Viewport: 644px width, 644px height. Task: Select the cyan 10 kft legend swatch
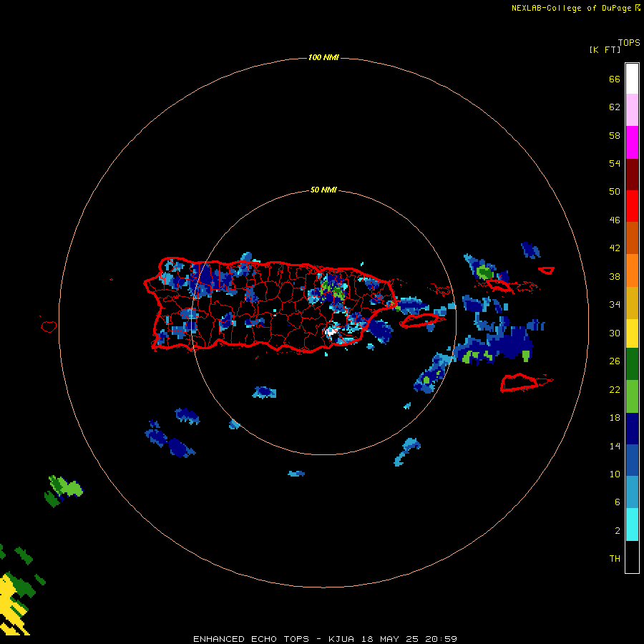632,525
